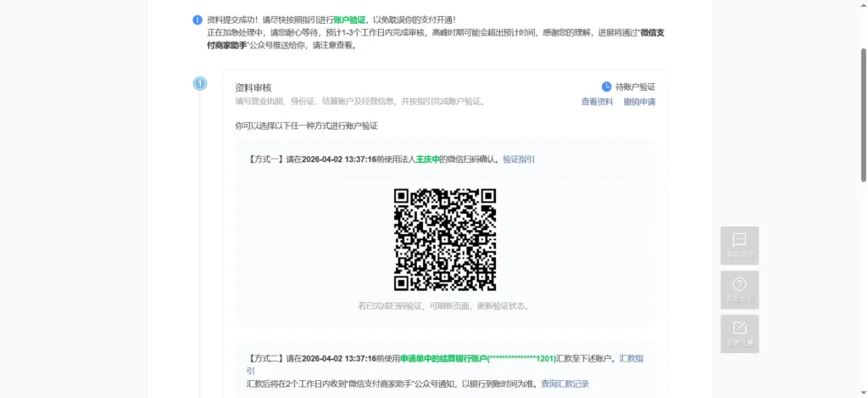Click the blue info icon before 资料提交成功

[197, 20]
